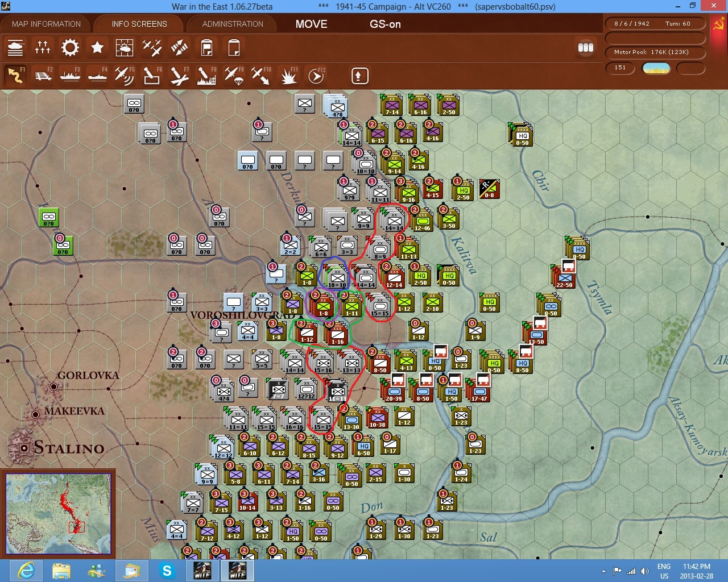Select the F5 Air Recon mode icon

point(125,76)
